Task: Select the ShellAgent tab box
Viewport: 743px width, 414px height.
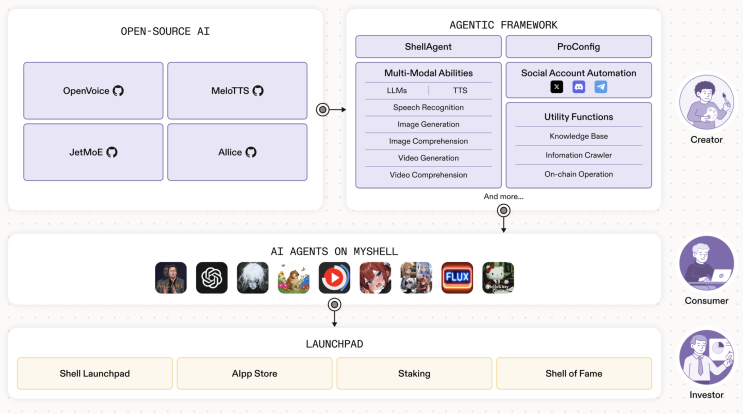Action: 428,46
